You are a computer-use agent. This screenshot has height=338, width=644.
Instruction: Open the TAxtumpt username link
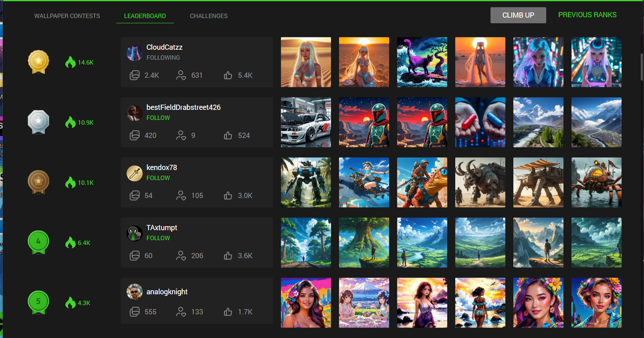click(162, 228)
